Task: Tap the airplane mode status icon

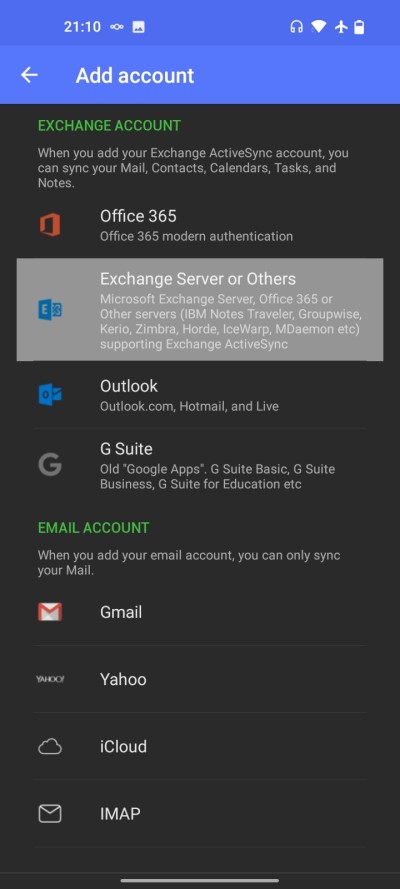Action: point(341,27)
